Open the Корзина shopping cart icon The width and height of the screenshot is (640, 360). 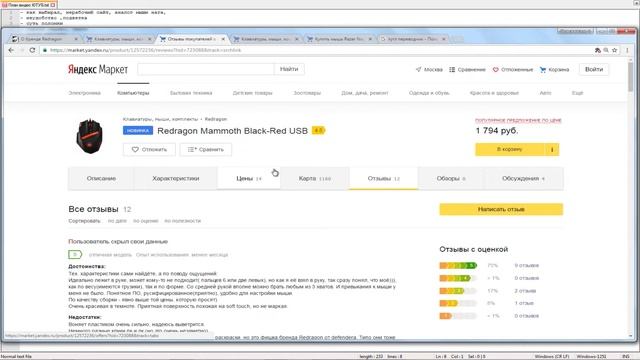pyautogui.click(x=543, y=69)
